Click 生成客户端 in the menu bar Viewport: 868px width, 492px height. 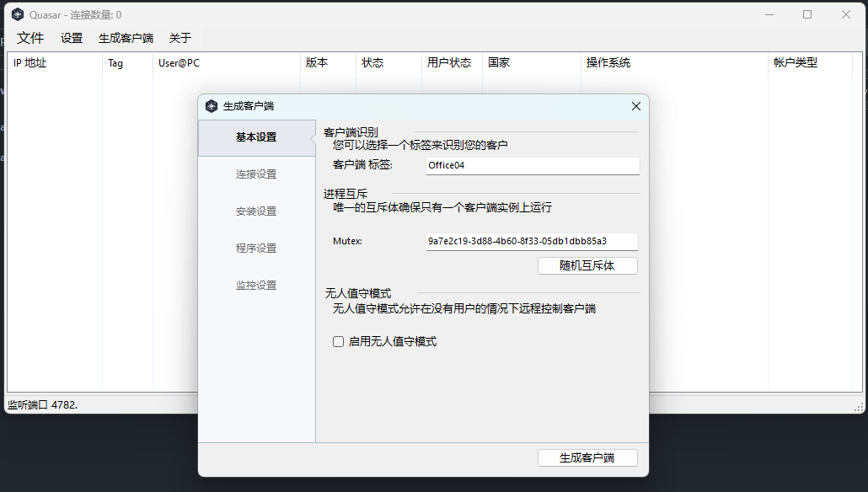(x=126, y=38)
